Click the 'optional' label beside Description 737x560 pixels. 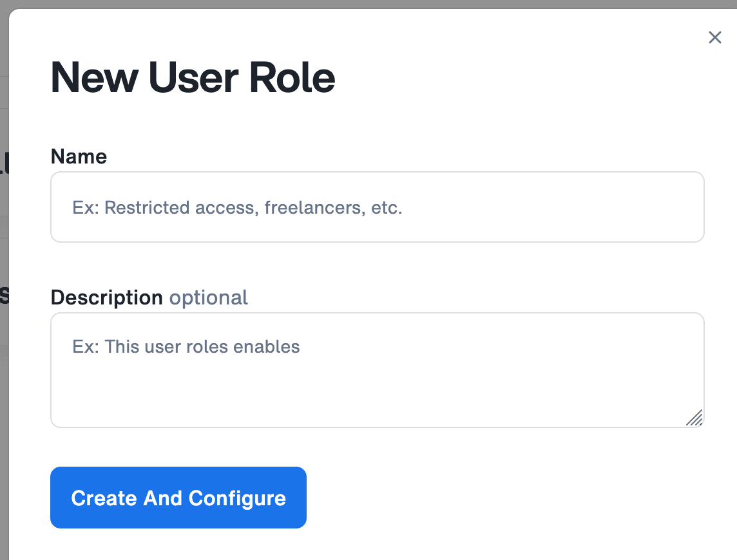tap(208, 297)
